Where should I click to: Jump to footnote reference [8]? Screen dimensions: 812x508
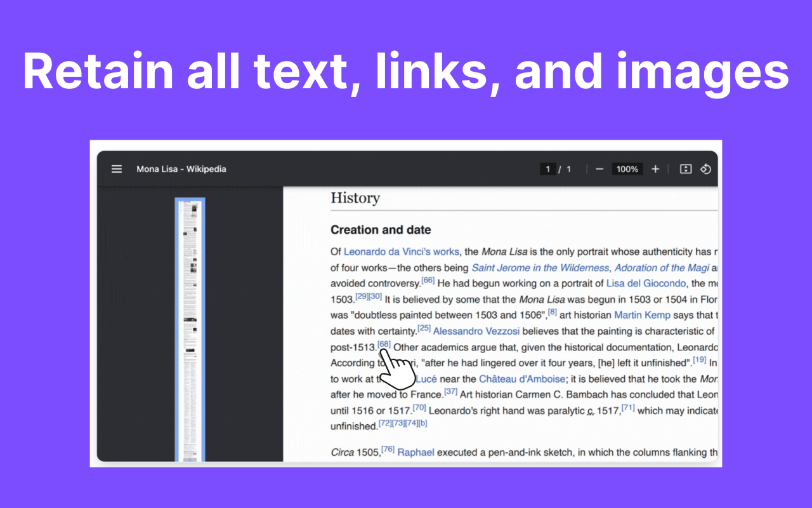point(553,312)
